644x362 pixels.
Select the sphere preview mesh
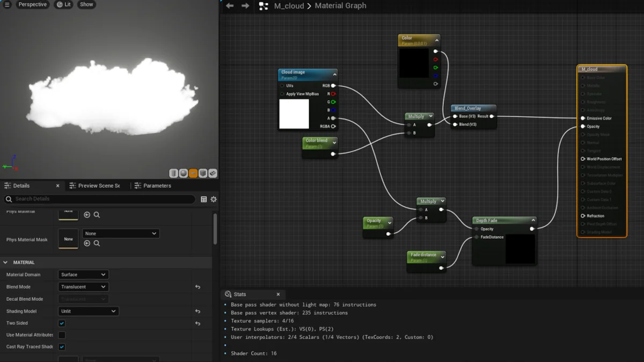[184, 173]
